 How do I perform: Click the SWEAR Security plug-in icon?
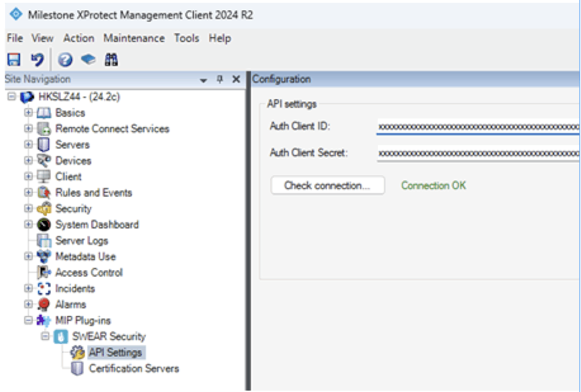(x=60, y=337)
